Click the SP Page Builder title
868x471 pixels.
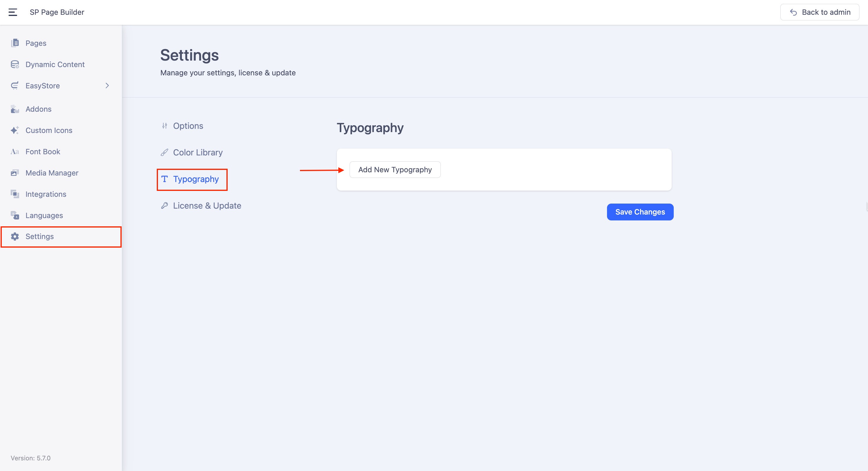[x=57, y=12]
